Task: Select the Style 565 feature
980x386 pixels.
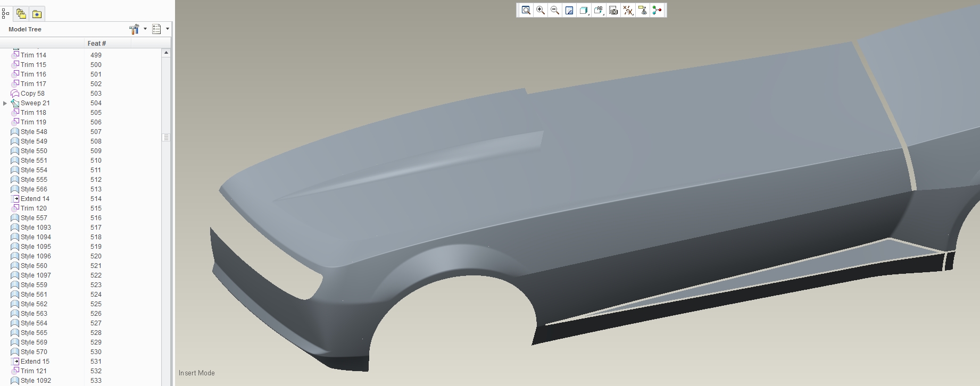Action: [29, 333]
